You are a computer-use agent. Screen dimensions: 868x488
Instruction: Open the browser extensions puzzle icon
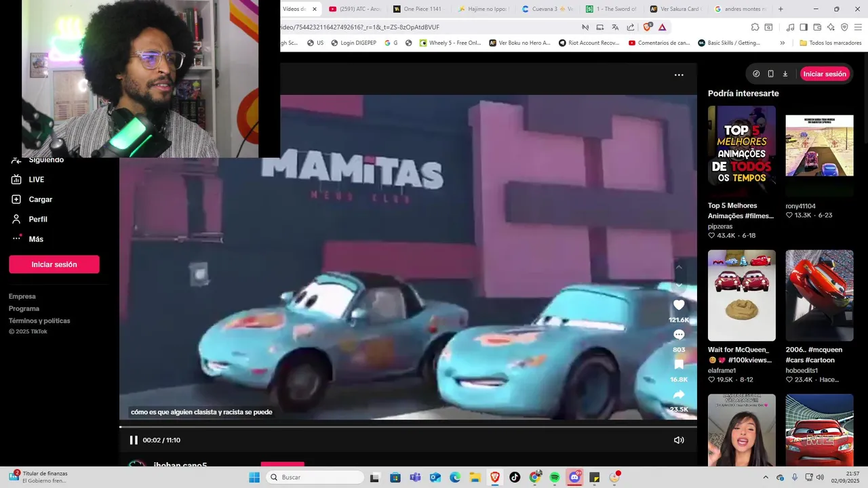click(755, 27)
